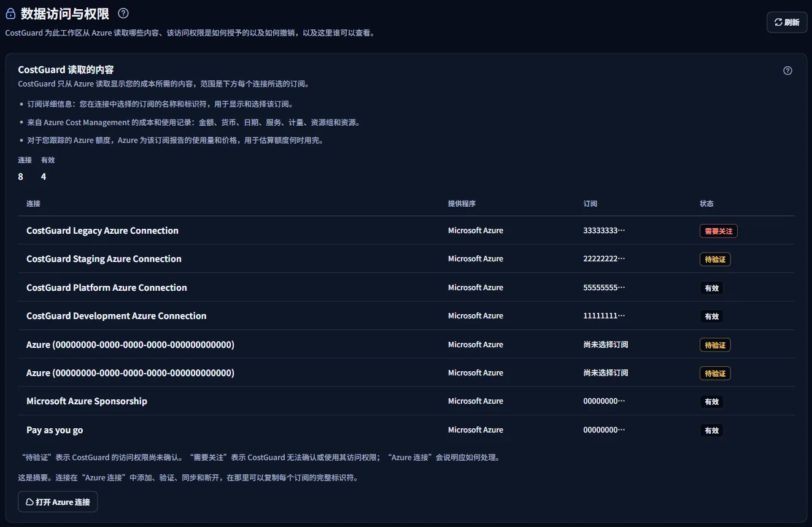The height and width of the screenshot is (527, 812).
Task: Click Microsoft Azure Sponsorship connection name
Action: (87, 401)
